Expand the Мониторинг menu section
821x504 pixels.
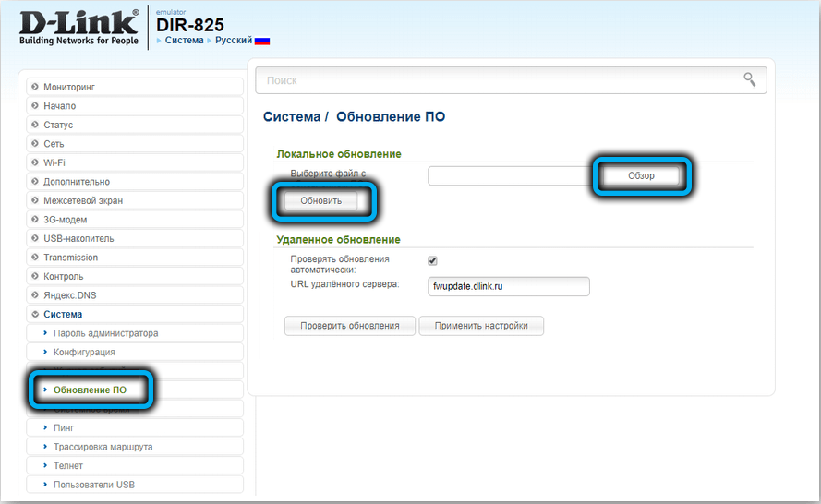point(69,87)
